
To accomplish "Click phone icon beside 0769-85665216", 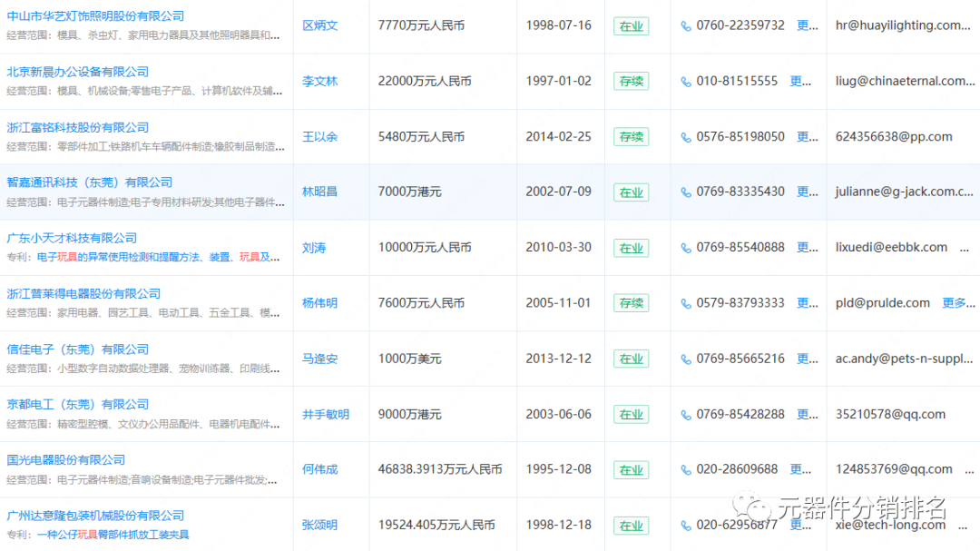I will click(x=686, y=359).
